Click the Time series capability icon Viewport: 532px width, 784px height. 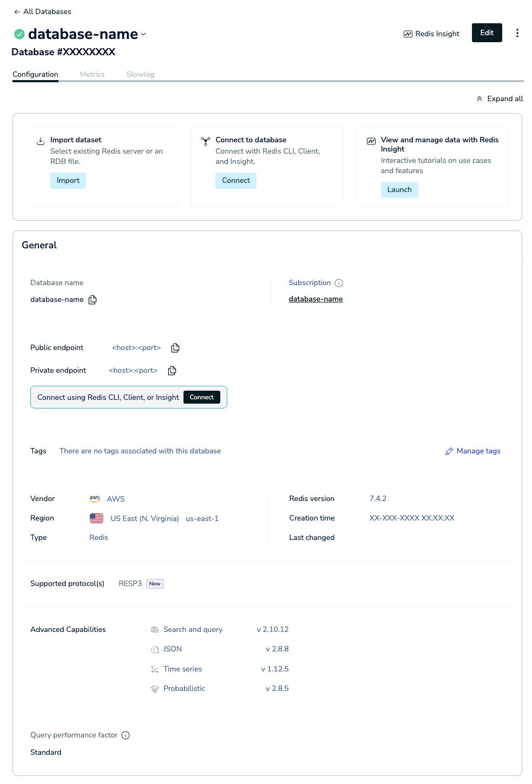coord(155,669)
